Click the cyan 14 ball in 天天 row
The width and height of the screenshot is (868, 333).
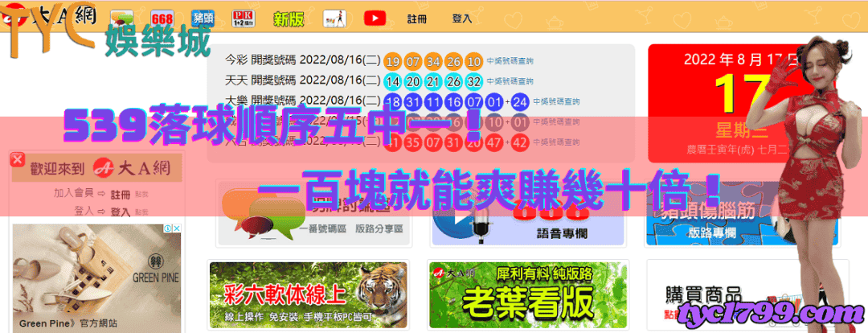pos(393,81)
